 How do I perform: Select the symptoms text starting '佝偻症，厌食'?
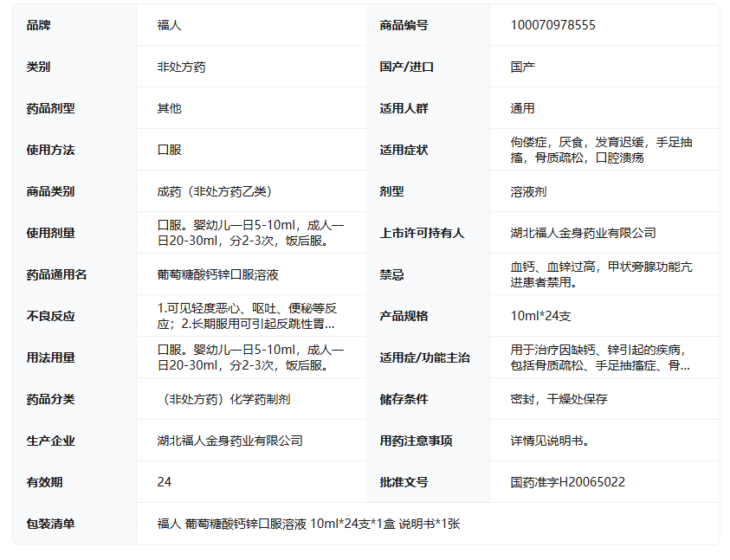pos(602,150)
